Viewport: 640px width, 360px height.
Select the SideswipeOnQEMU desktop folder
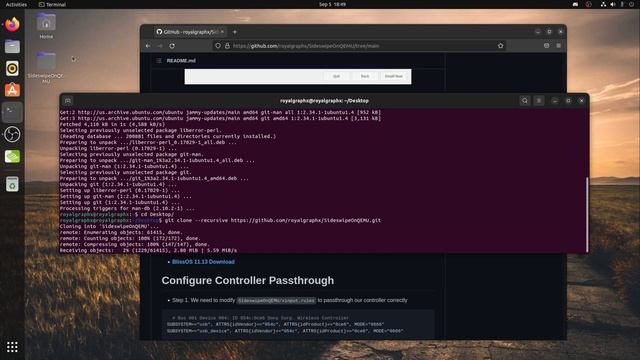click(x=46, y=67)
